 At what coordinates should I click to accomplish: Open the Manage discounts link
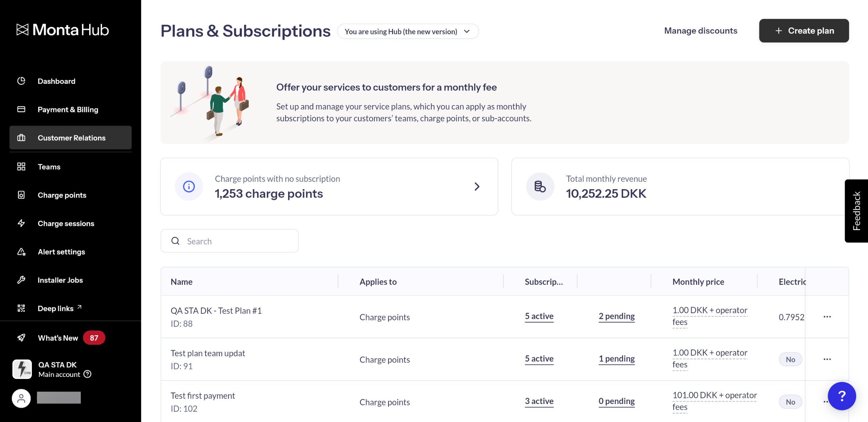(701, 31)
